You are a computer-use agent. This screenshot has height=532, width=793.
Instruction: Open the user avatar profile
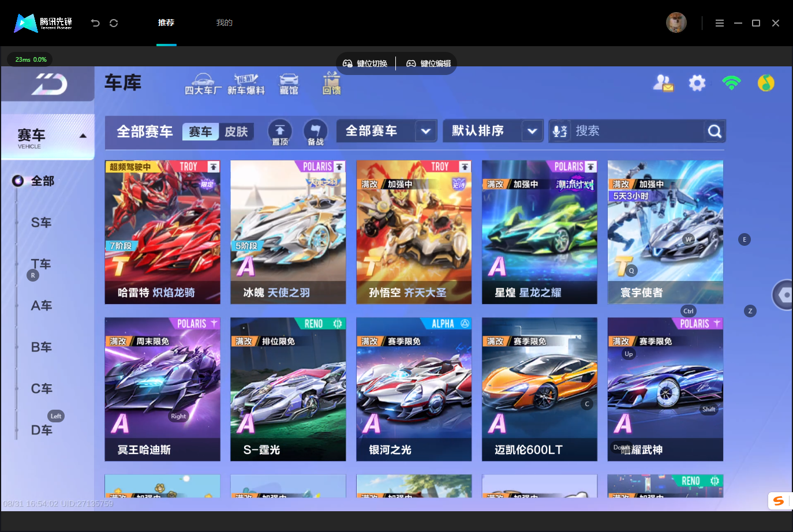pyautogui.click(x=676, y=23)
